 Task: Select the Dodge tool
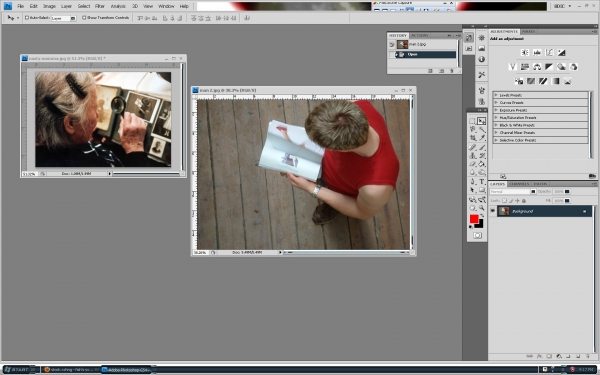[x=482, y=172]
